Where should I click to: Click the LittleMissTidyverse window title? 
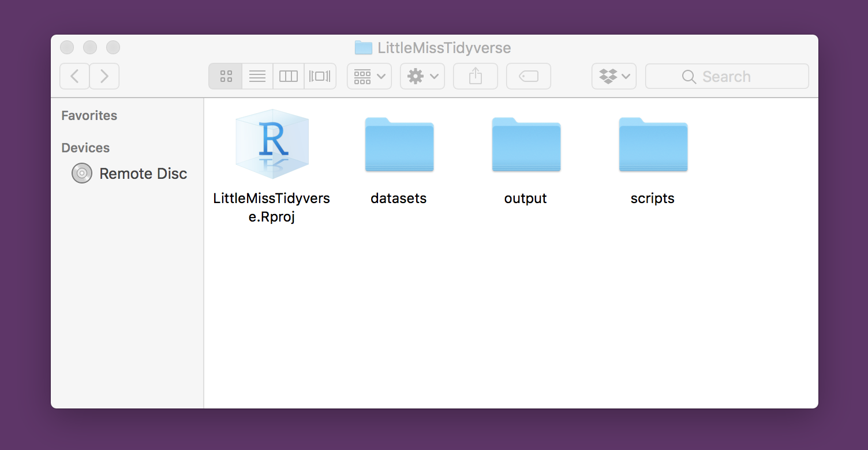444,48
